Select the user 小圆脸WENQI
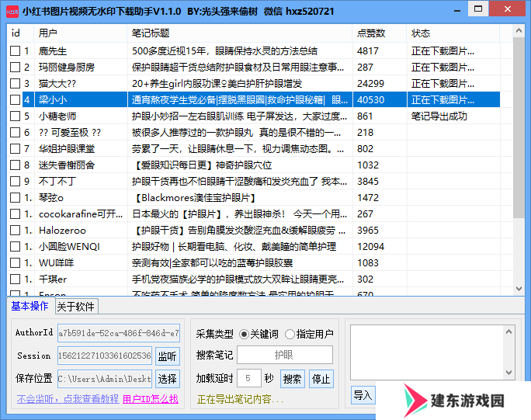531x420 pixels. pyautogui.click(x=69, y=247)
